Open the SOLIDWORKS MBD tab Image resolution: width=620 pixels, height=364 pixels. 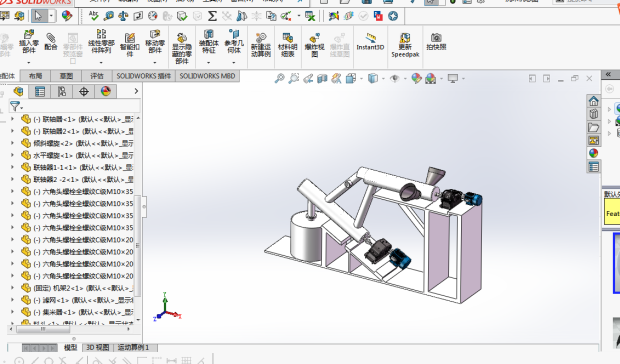click(207, 76)
